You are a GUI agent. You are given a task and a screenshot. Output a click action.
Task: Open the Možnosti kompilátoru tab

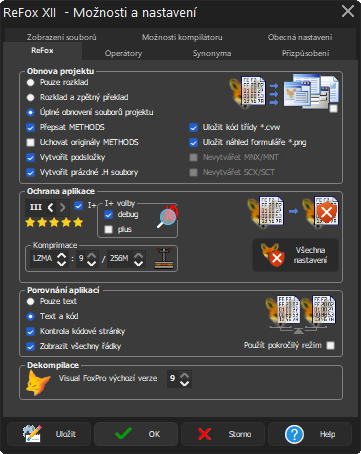182,37
